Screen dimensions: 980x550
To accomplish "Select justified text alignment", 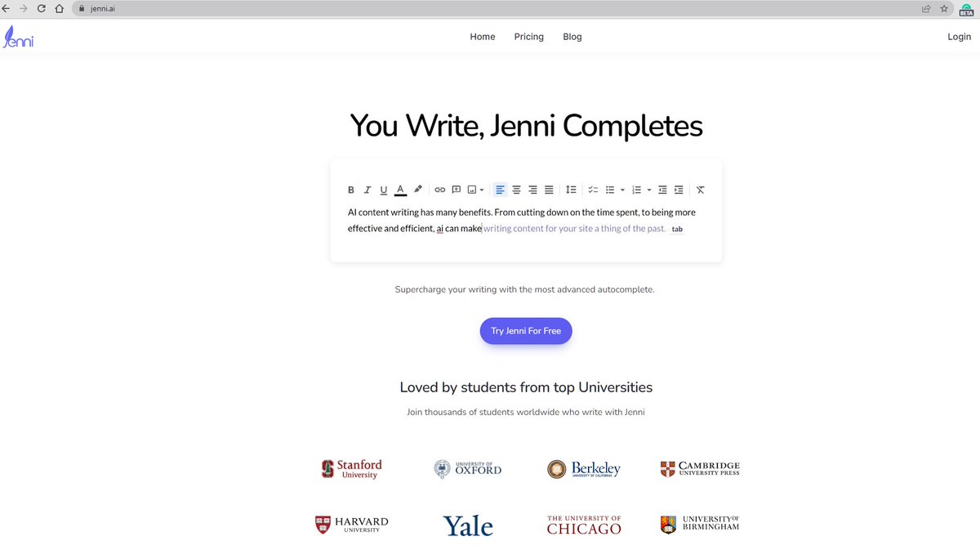I will 549,190.
